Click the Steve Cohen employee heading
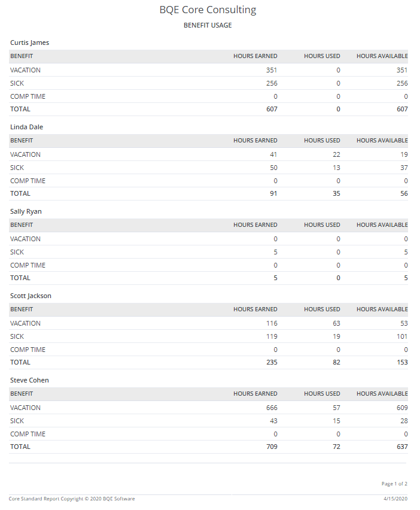The width and height of the screenshot is (420, 510). point(29,380)
